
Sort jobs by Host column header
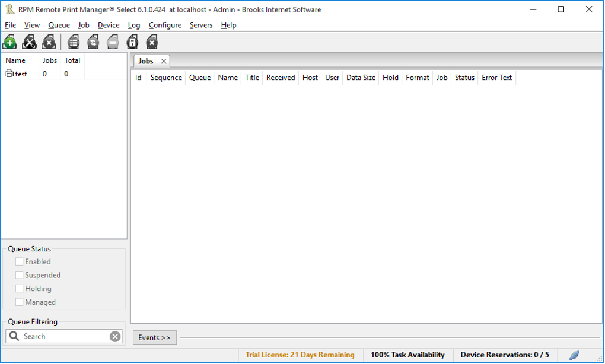(310, 78)
